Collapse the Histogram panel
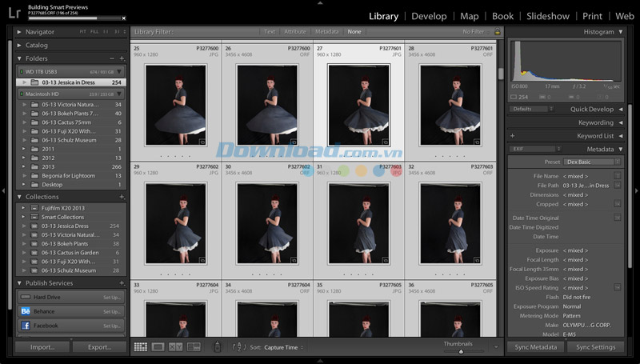The height and width of the screenshot is (364, 640). tap(621, 32)
